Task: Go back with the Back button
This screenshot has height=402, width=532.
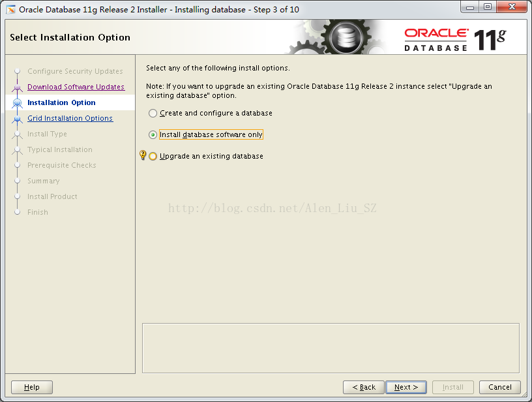Action: coord(363,387)
